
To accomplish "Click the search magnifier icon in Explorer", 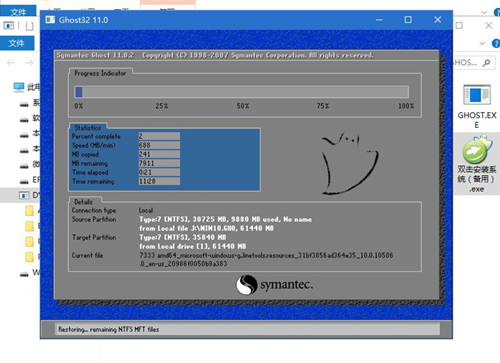I will pyautogui.click(x=486, y=63).
